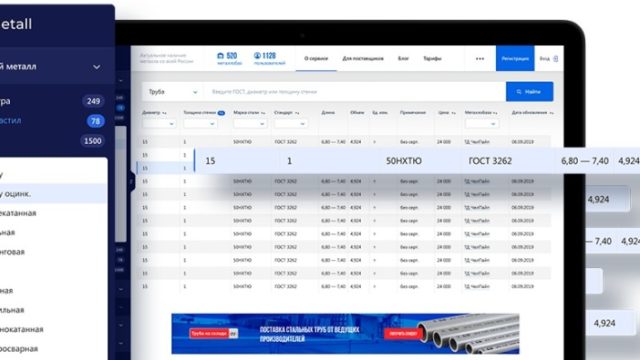Click the blue Регистрация button
This screenshot has height=360, width=640.
(x=515, y=58)
